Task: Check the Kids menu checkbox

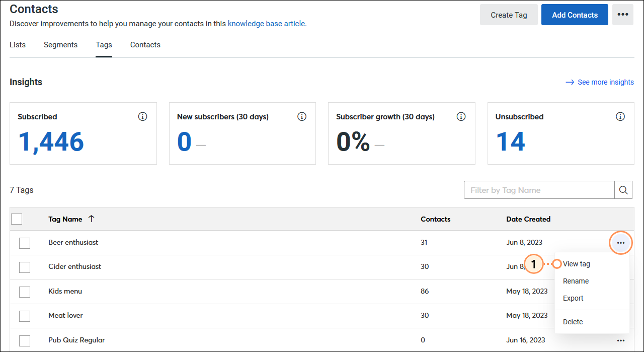Action: coord(25,292)
